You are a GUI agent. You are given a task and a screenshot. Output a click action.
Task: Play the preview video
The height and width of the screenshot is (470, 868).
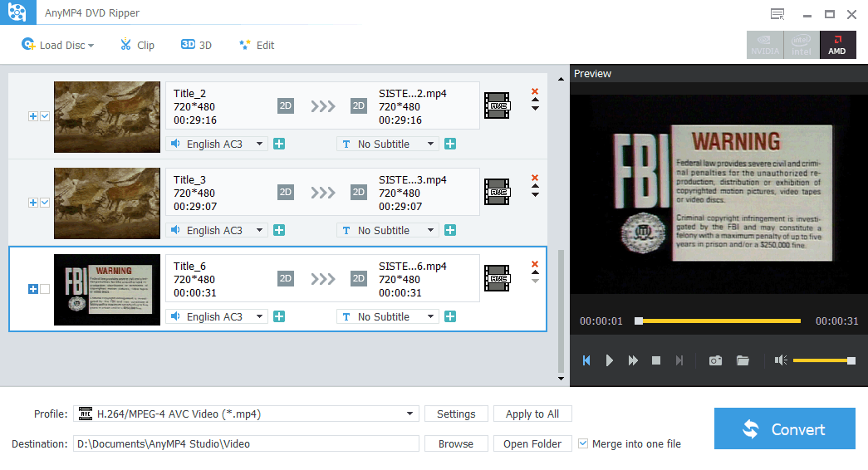(610, 360)
